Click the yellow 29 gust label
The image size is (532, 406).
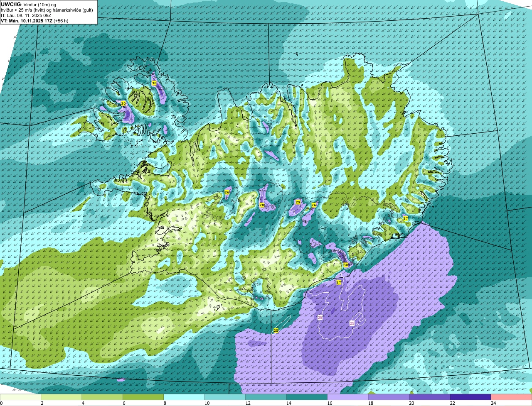(298, 202)
